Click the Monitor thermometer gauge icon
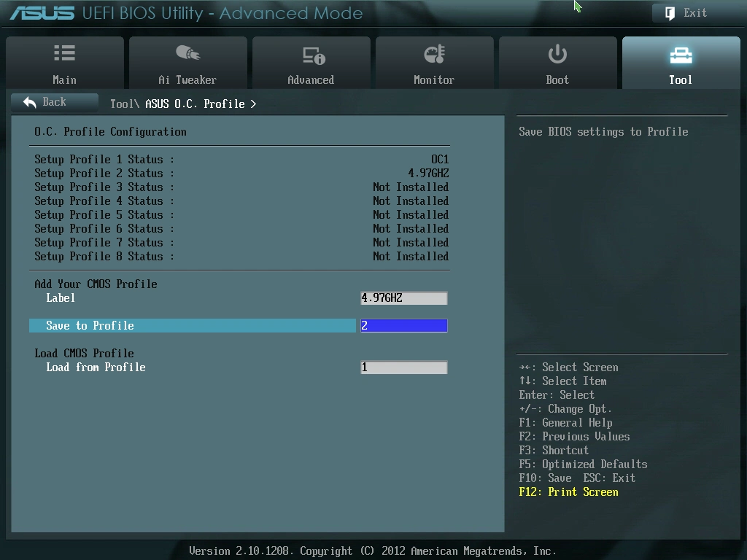This screenshot has height=560, width=747. (x=435, y=54)
